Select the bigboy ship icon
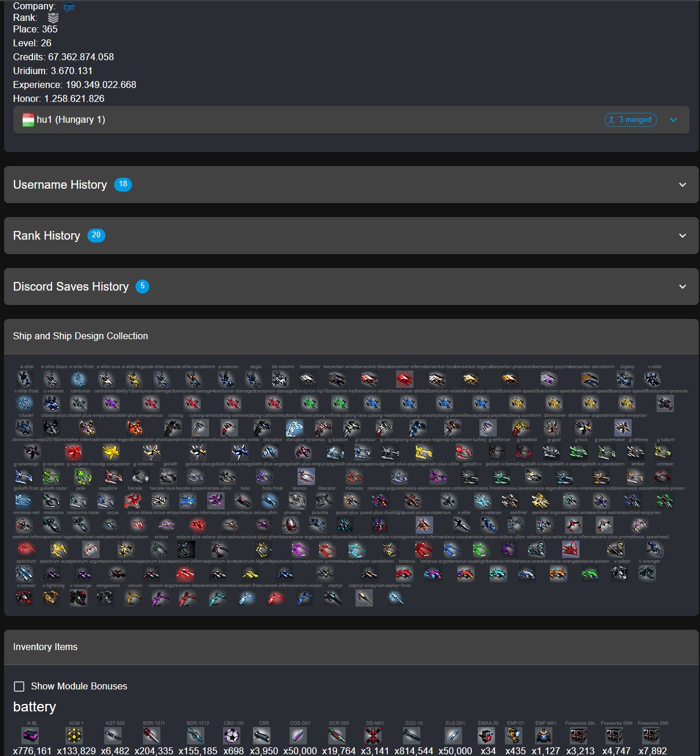 point(625,379)
